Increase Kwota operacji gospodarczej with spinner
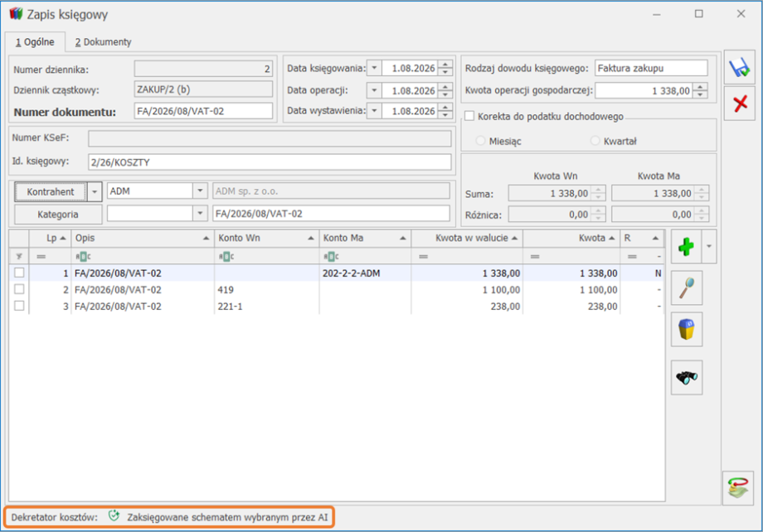This screenshot has width=763, height=532. point(700,87)
